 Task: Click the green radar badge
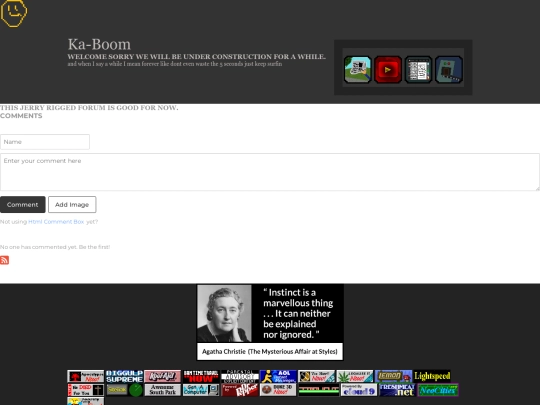(124, 390)
